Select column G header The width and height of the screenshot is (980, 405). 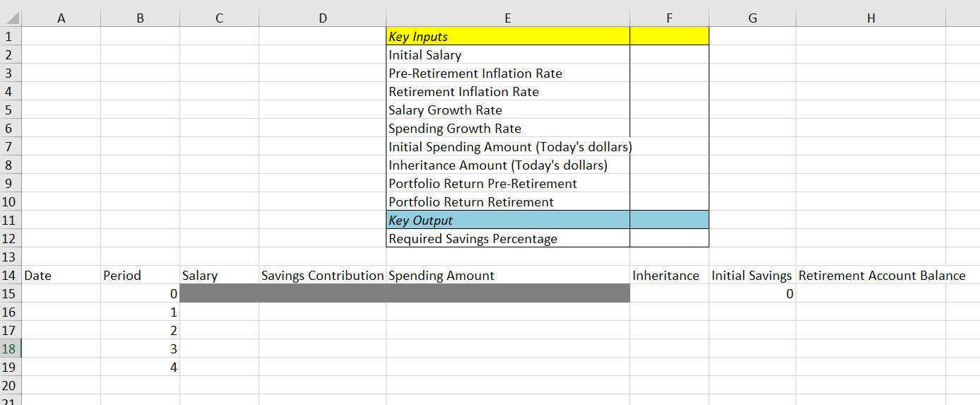pos(752,19)
